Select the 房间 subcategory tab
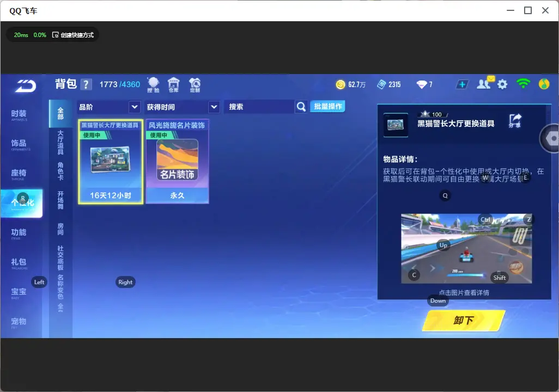The height and width of the screenshot is (392, 559). coord(60,229)
